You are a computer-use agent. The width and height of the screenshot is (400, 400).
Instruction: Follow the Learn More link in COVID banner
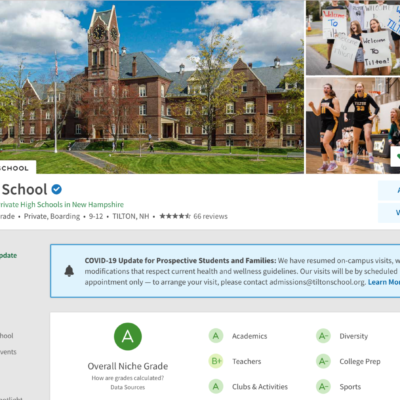coord(384,282)
